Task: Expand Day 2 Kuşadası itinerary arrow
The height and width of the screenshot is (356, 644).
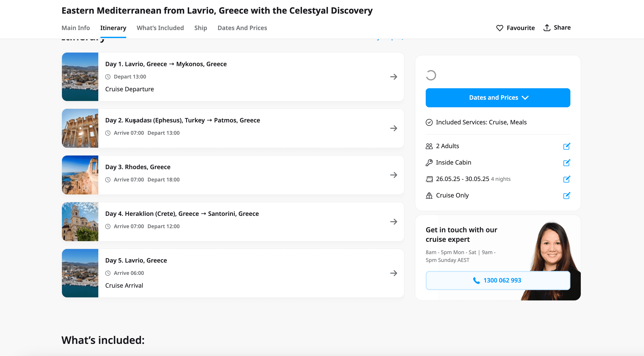Action: coord(393,128)
